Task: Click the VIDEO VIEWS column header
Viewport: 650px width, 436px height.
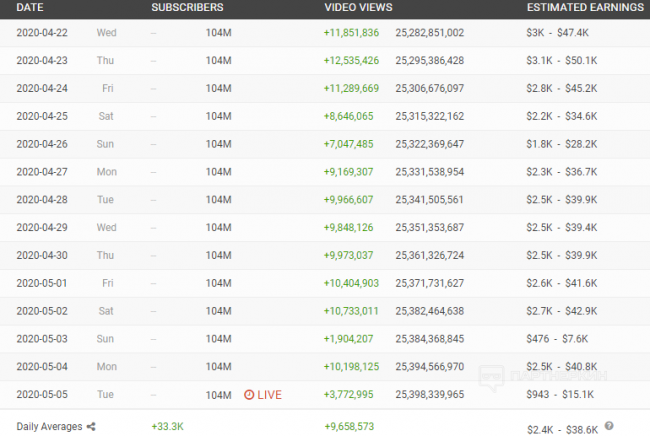Action: pyautogui.click(x=358, y=7)
